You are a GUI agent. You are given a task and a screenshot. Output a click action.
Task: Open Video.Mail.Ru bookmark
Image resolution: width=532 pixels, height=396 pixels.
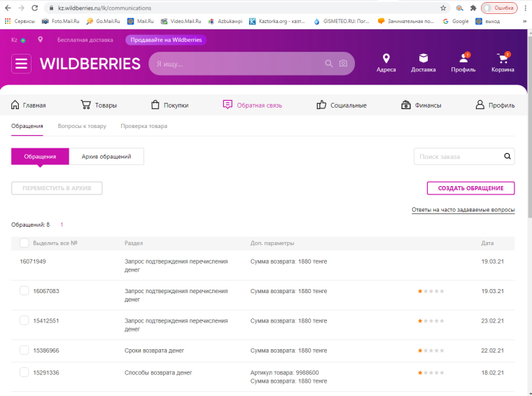[181, 21]
